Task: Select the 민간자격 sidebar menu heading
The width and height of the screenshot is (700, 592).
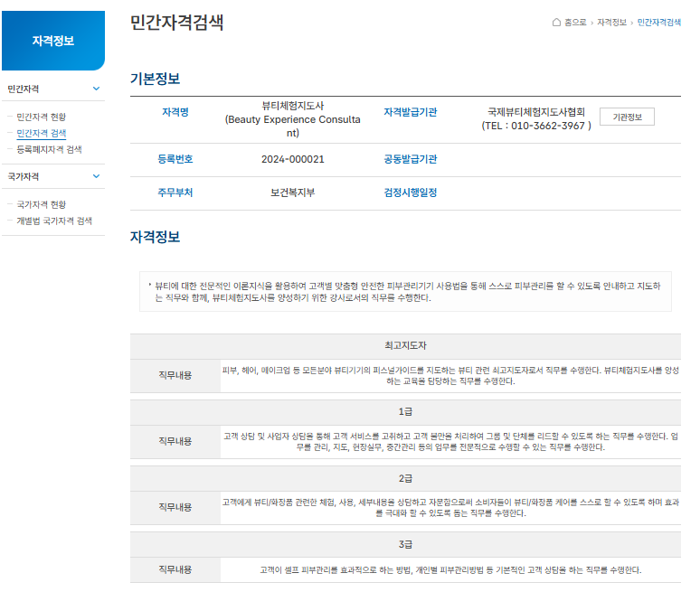Action: 24,89
